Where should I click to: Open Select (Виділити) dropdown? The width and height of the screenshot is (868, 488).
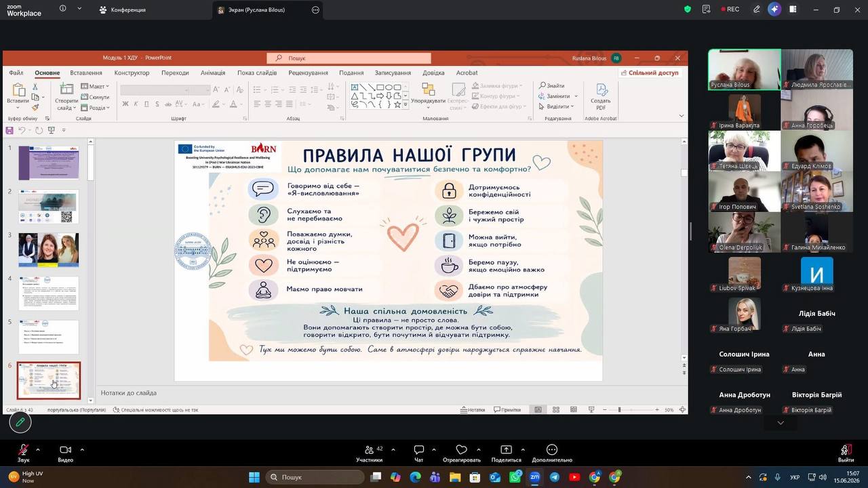point(557,106)
